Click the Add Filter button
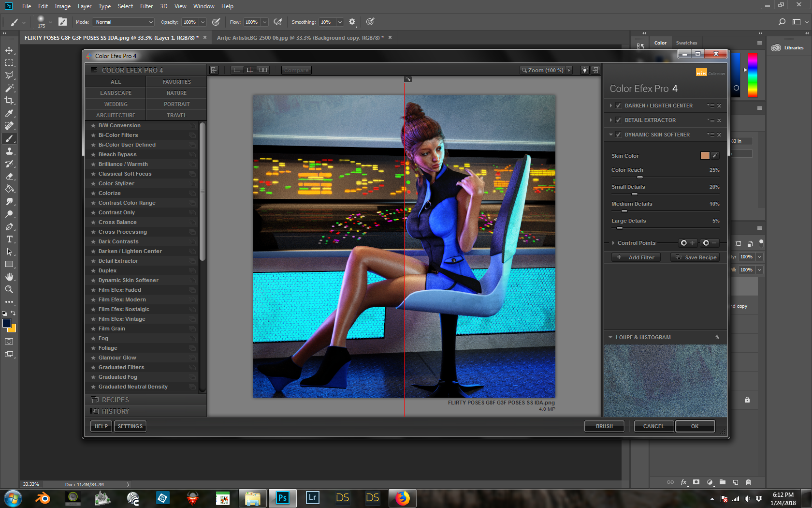Image resolution: width=812 pixels, height=508 pixels. (x=637, y=257)
